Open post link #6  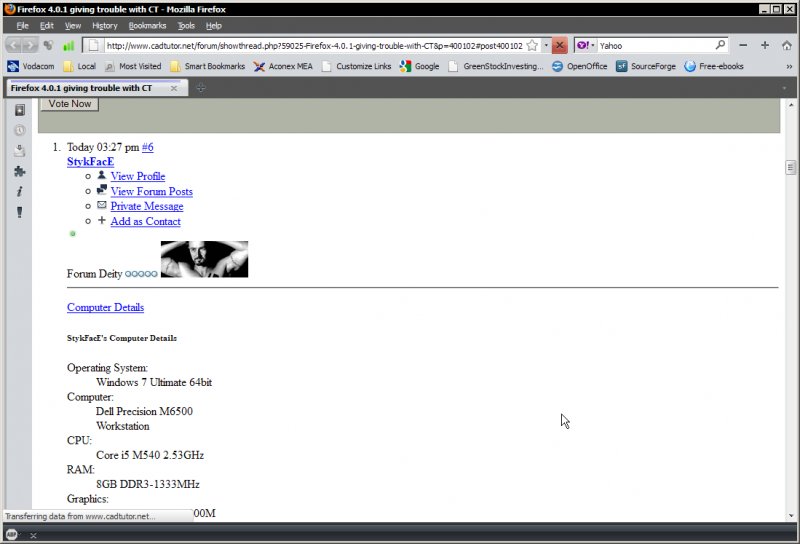147,147
